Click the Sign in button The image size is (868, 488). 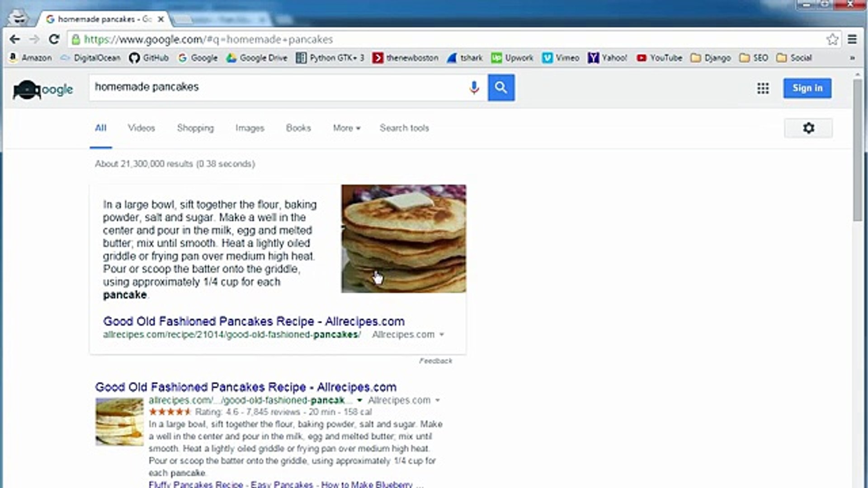click(807, 88)
